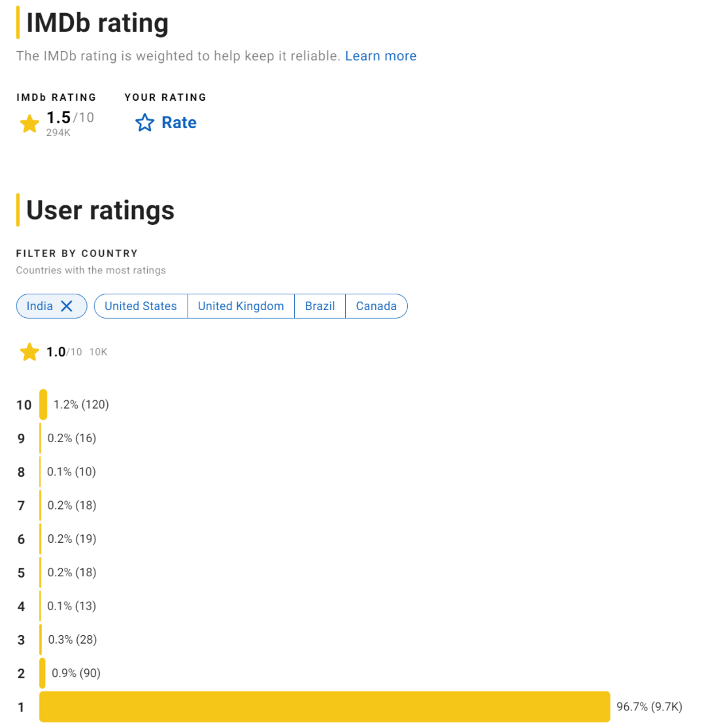This screenshot has width=706, height=728.
Task: Click the 1.5/10 IMDb rating value
Action: coord(70,118)
